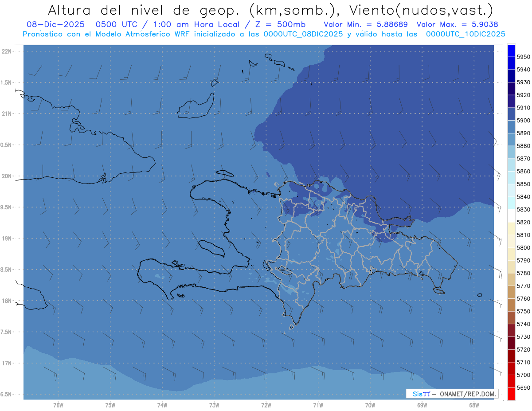Click the latitude axis label 20N
The height and width of the screenshot is (411, 532).
pos(7,176)
